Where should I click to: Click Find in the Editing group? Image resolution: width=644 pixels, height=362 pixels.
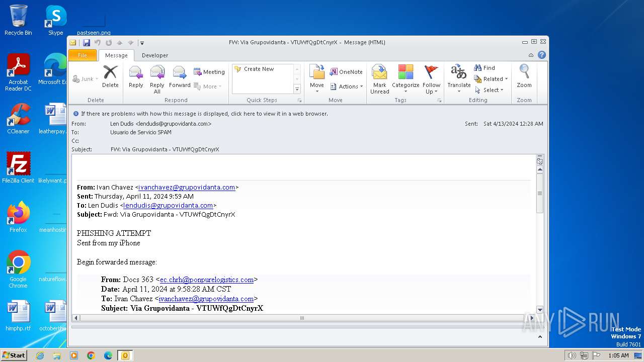[485, 68]
